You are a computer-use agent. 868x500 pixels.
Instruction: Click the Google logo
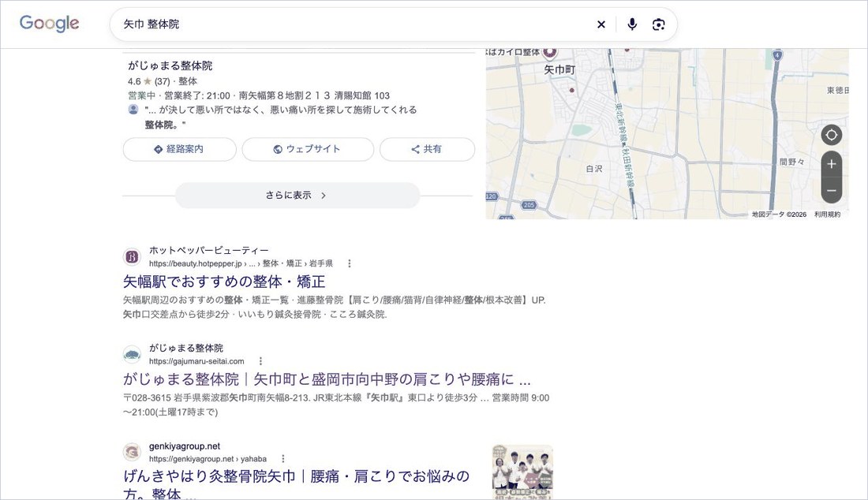tap(49, 24)
